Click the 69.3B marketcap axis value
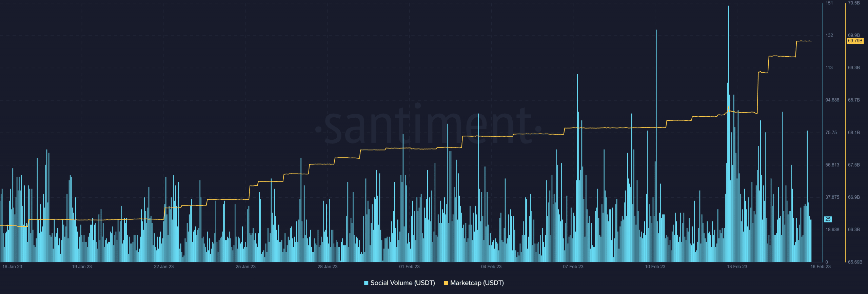This screenshot has height=294, width=868. [854, 68]
